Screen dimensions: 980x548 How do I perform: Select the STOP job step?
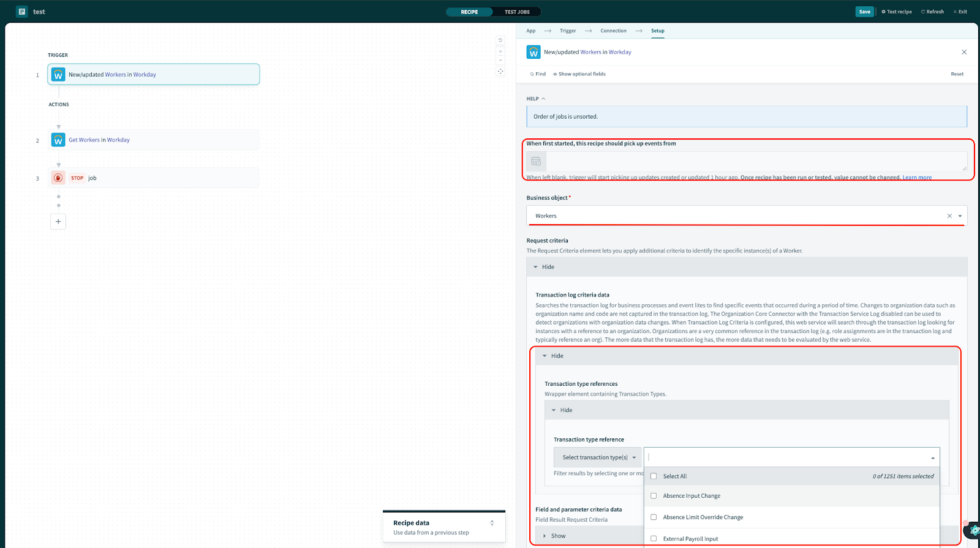click(x=154, y=178)
